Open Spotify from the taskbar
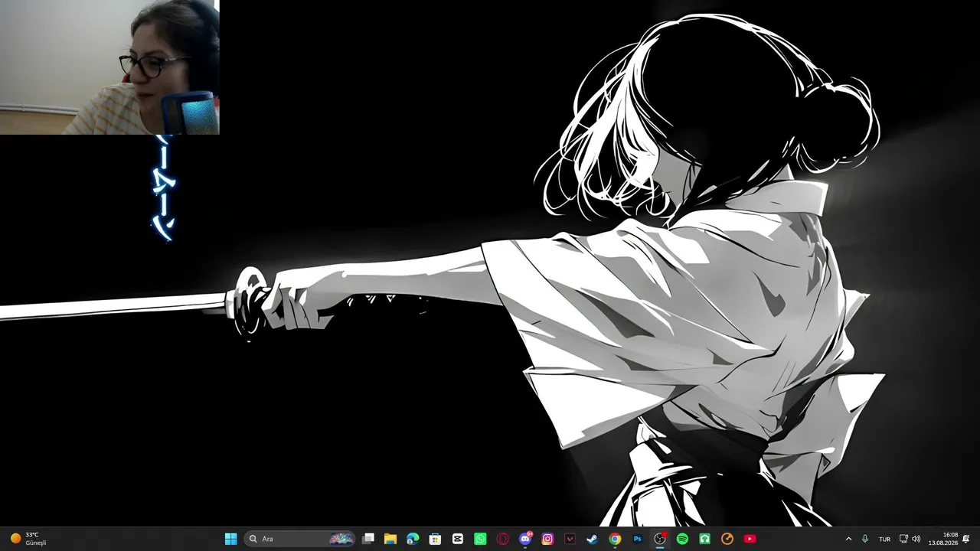Image resolution: width=980 pixels, height=551 pixels. coord(682,539)
